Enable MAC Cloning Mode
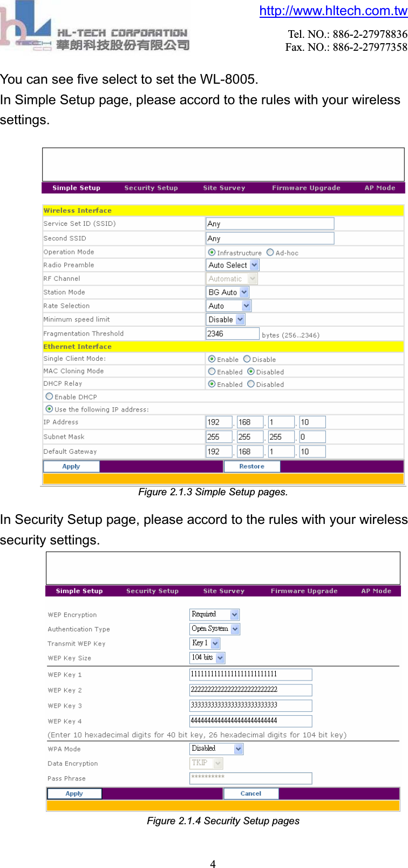408x868 pixels. 212,372
